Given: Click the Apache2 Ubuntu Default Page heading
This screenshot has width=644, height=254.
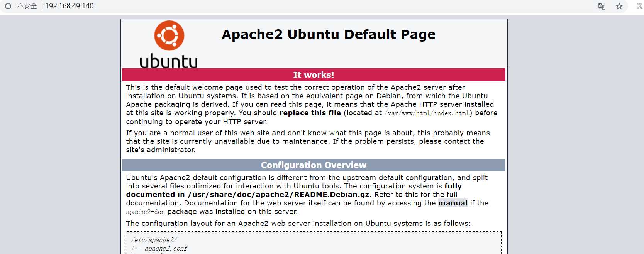Looking at the screenshot, I should pos(329,34).
